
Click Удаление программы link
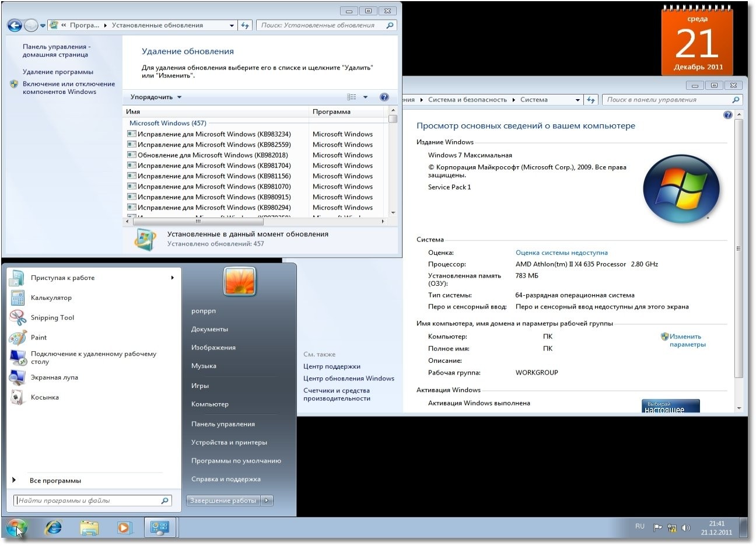(58, 72)
